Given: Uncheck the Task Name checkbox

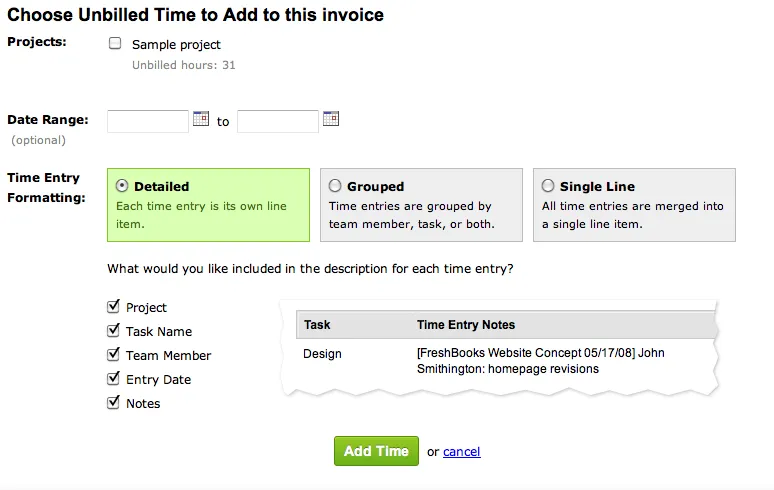Looking at the screenshot, I should pyautogui.click(x=113, y=331).
